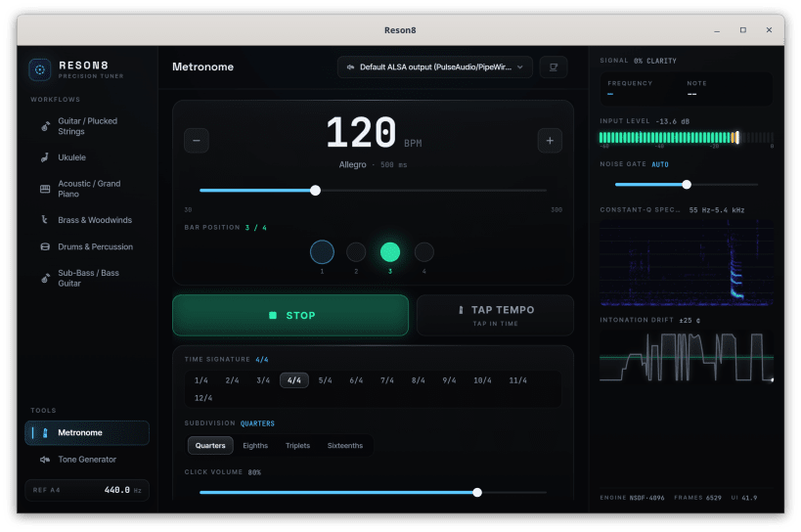
Task: Select the 5/4 time signature
Action: (326, 380)
